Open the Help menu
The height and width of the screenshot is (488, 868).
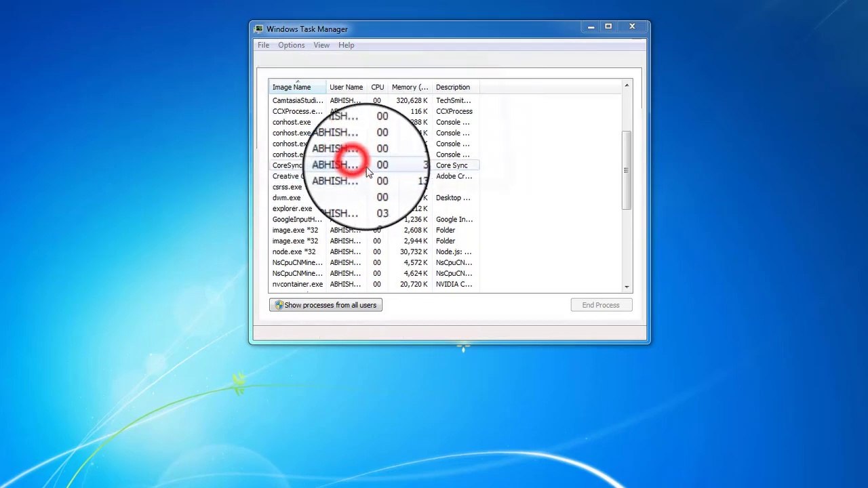(346, 45)
